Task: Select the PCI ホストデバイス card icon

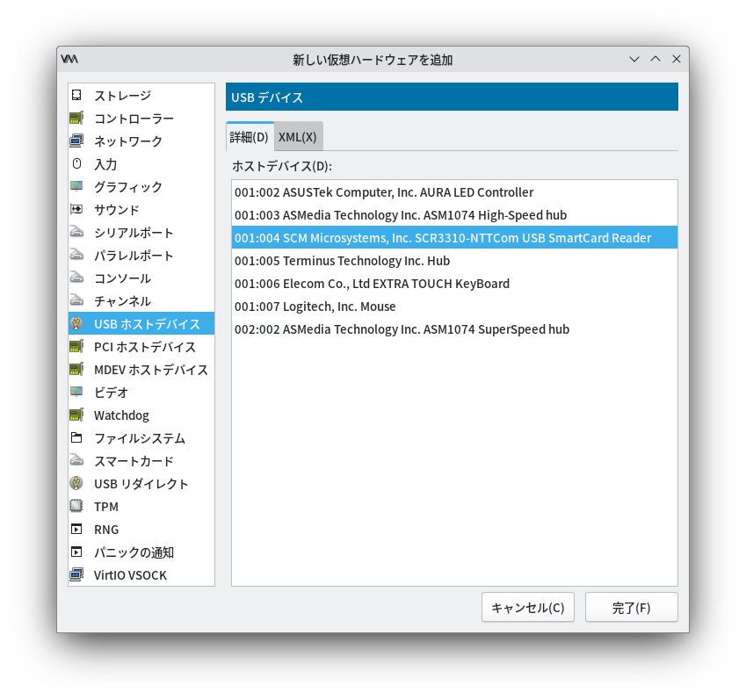Action: point(76,346)
